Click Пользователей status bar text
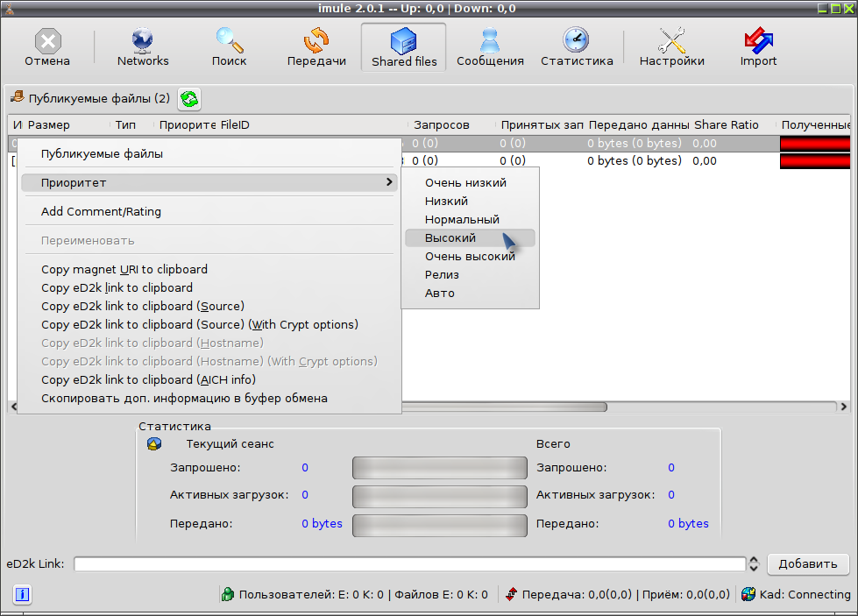The width and height of the screenshot is (858, 616). (x=364, y=595)
